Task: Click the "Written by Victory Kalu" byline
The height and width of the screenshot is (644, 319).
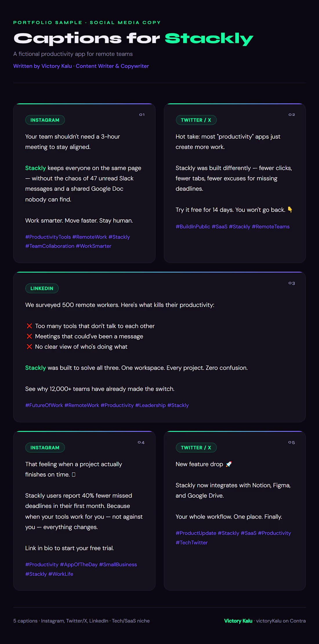Action: (x=43, y=66)
